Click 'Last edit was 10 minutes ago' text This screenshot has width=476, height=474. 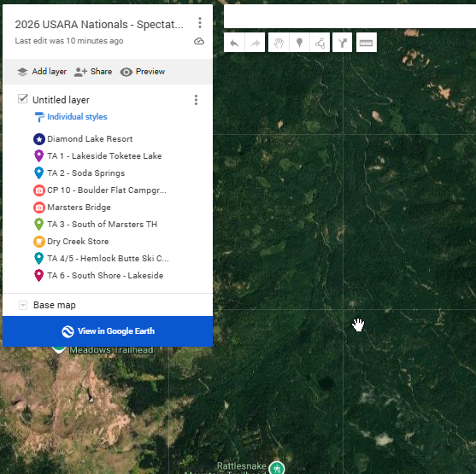point(69,41)
